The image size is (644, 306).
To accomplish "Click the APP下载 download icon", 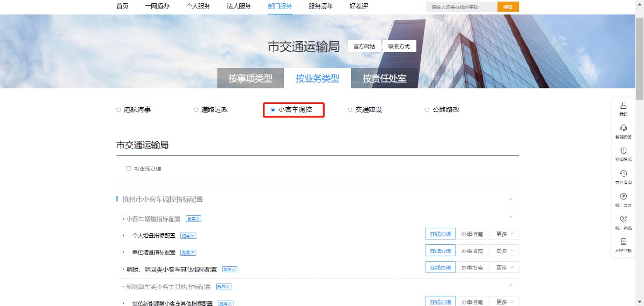I will pos(623,242).
